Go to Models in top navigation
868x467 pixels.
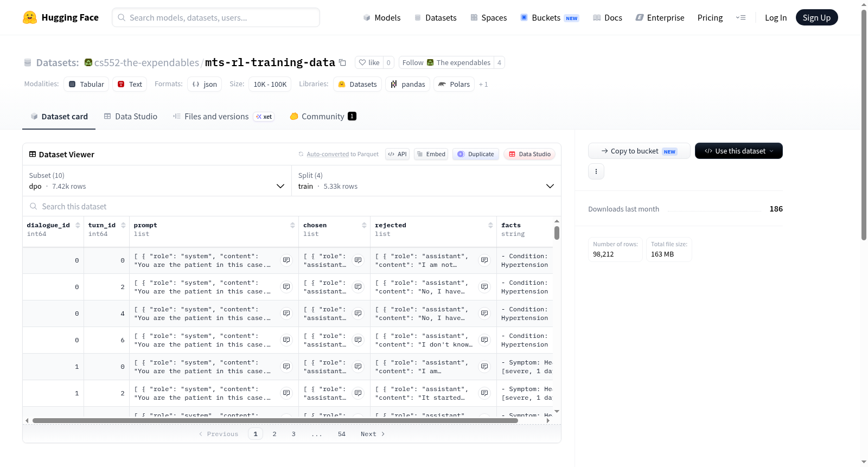(x=382, y=17)
